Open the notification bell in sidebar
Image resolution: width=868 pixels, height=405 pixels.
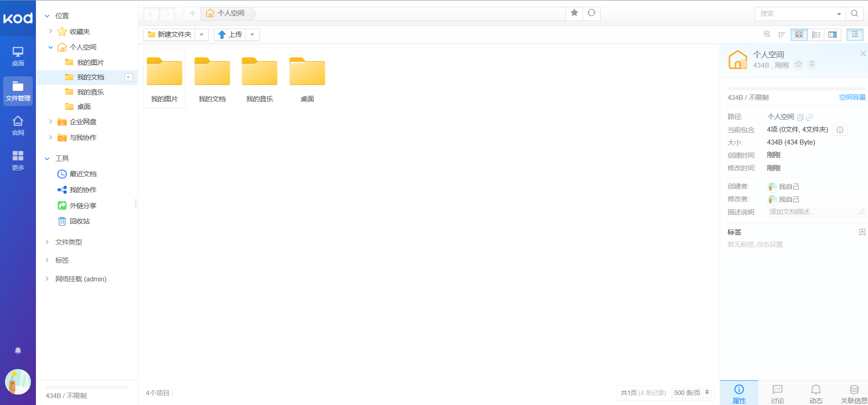coord(18,350)
